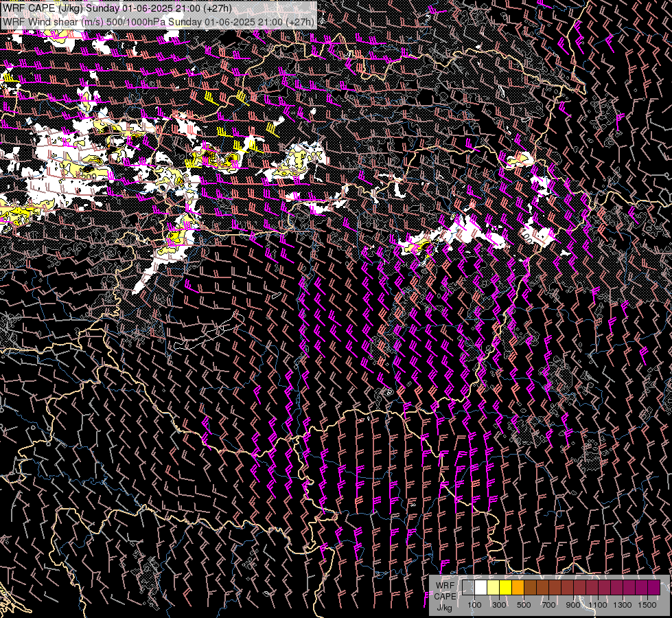Click the legend unit J/kg
Screen dimensions: 672x618
444,608
